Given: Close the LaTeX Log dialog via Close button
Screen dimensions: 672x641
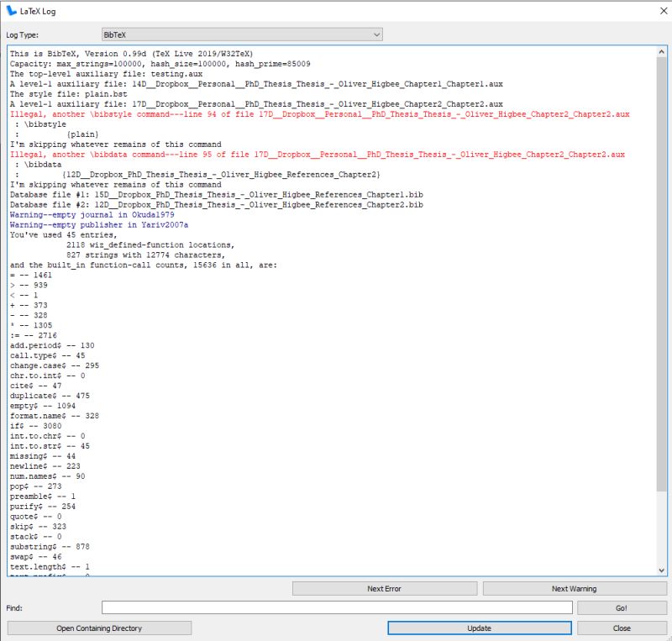Looking at the screenshot, I should coord(621,628).
